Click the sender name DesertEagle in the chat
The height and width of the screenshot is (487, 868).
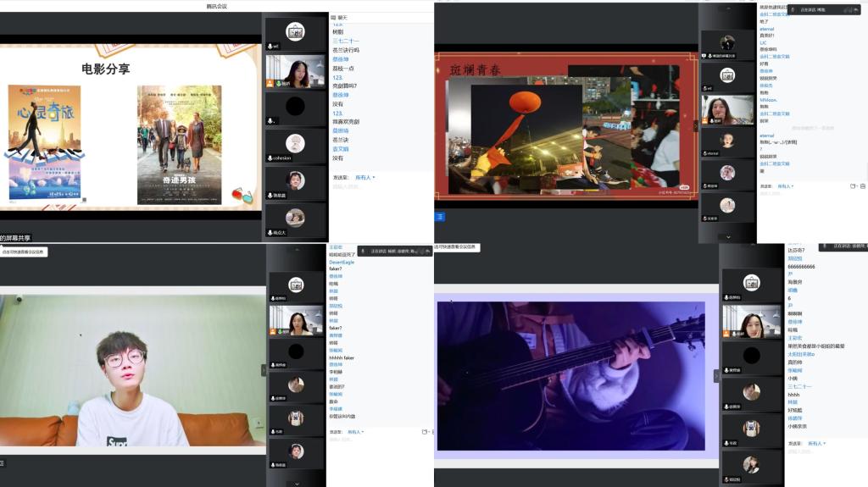[342, 263]
